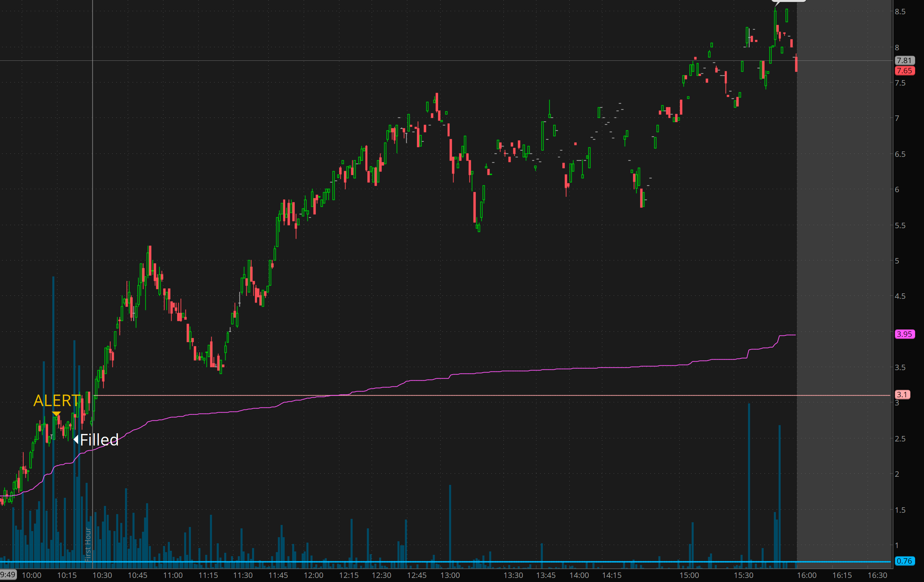Click the First Hour vertical label

pos(88,544)
